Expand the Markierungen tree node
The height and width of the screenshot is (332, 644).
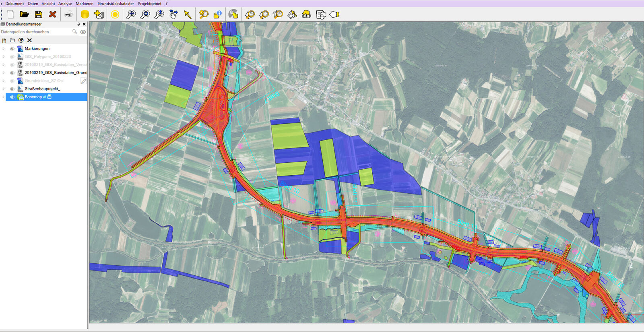point(4,49)
